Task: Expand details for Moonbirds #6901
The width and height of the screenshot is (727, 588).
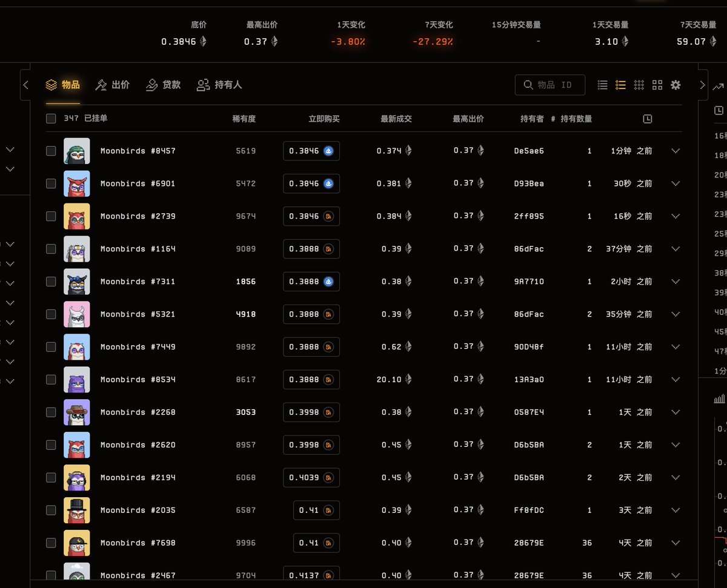Action: 676,183
